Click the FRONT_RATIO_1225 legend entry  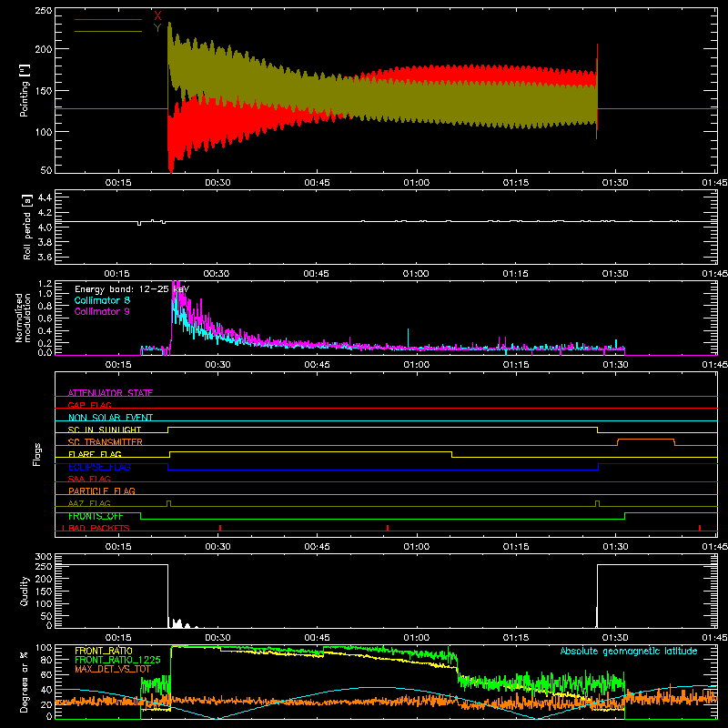[x=117, y=660]
